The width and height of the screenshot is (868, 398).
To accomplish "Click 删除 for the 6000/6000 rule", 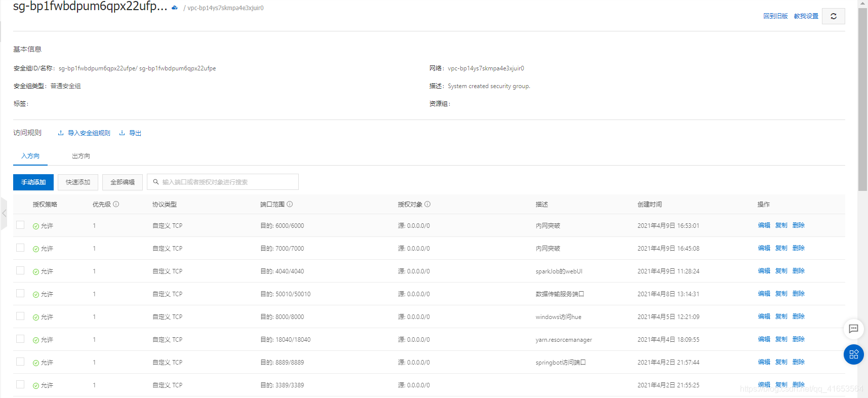I will 799,225.
